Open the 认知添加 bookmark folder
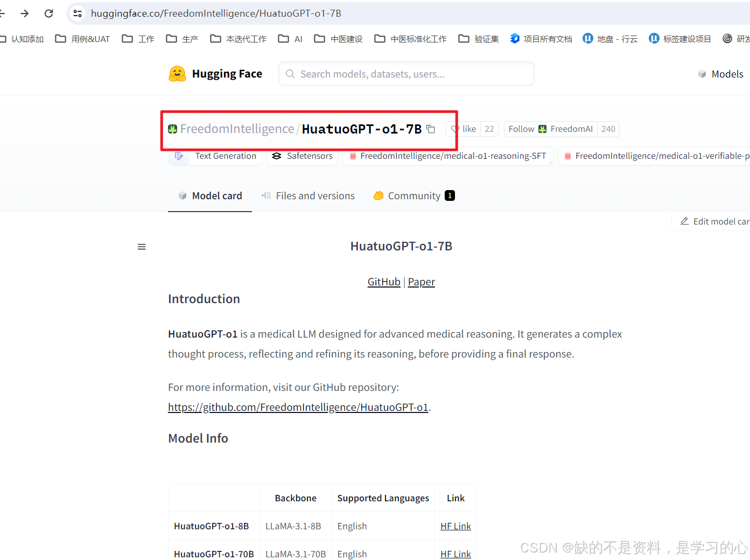Image resolution: width=750 pixels, height=560 pixels. click(x=22, y=39)
